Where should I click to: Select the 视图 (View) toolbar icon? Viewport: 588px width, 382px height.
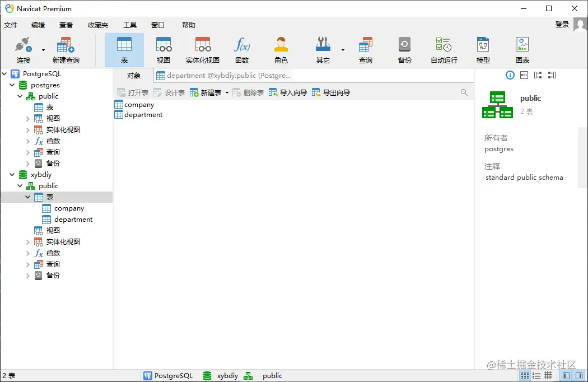(164, 50)
